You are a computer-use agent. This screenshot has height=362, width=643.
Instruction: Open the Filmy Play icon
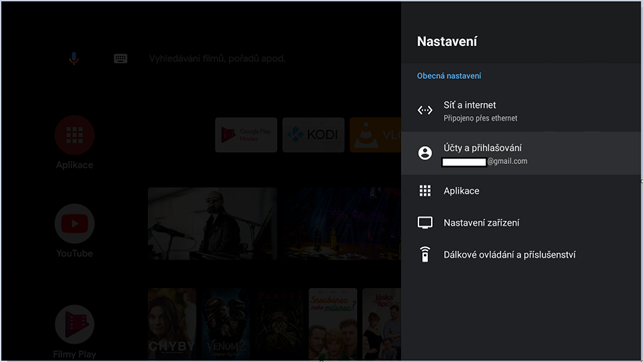[x=75, y=324]
